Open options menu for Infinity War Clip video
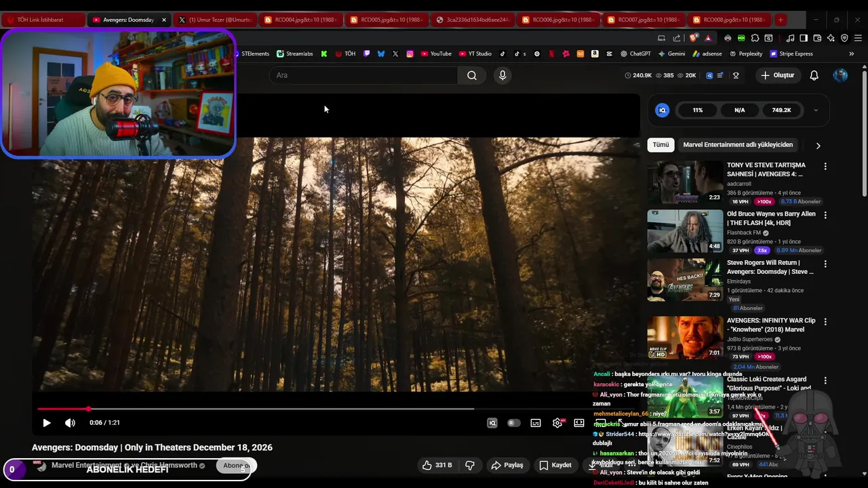Screen dimensions: 868x488 (825, 322)
